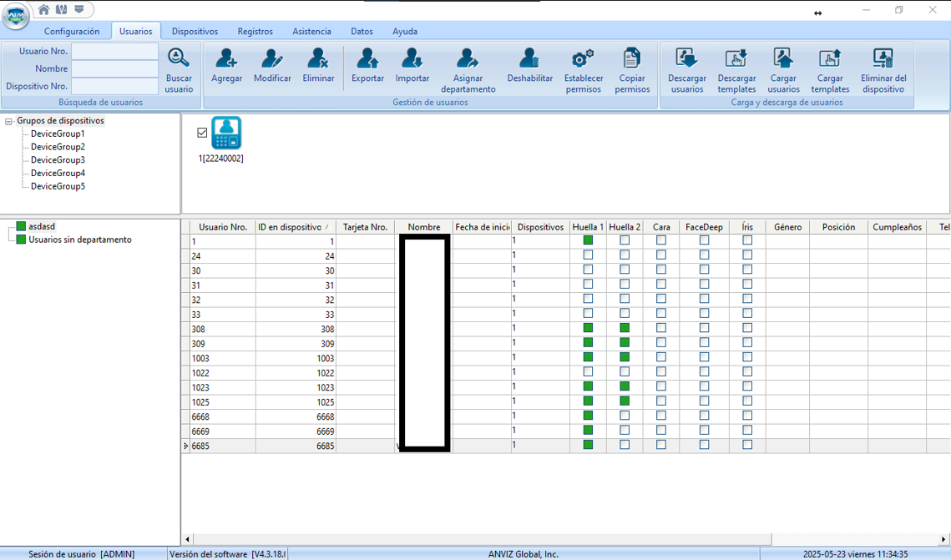Select DeviceGroup1 in tree
Viewport: 951px width, 560px height.
(58, 134)
